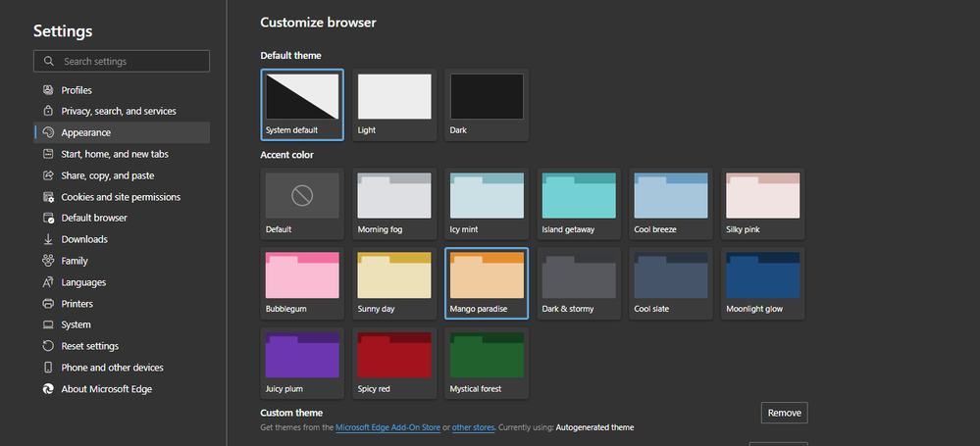
Task: Click the System monitor icon
Action: (48, 324)
